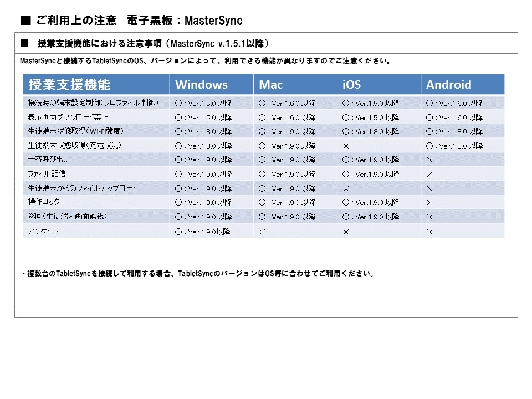Select the 接続時の端末設定制御 row label
This screenshot has width=532, height=399.
coord(93,103)
